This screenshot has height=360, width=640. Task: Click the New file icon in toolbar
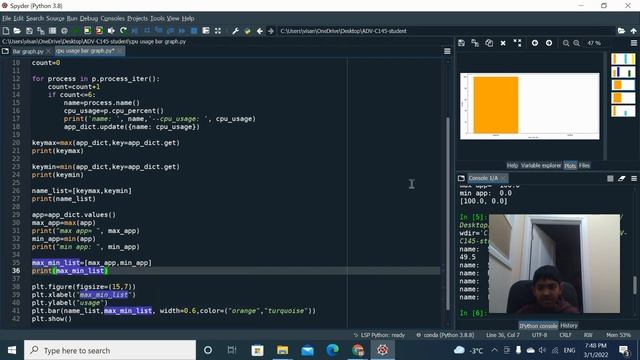point(6,31)
